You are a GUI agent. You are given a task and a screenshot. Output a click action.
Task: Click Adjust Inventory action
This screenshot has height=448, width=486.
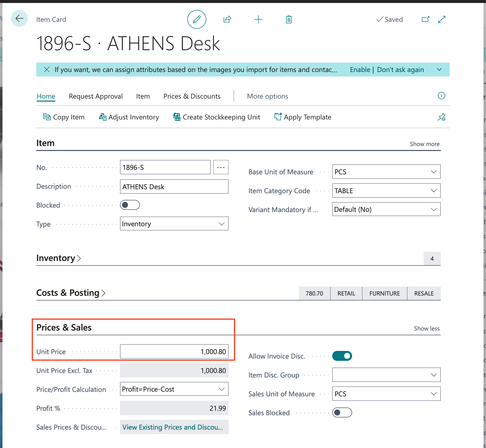click(129, 117)
